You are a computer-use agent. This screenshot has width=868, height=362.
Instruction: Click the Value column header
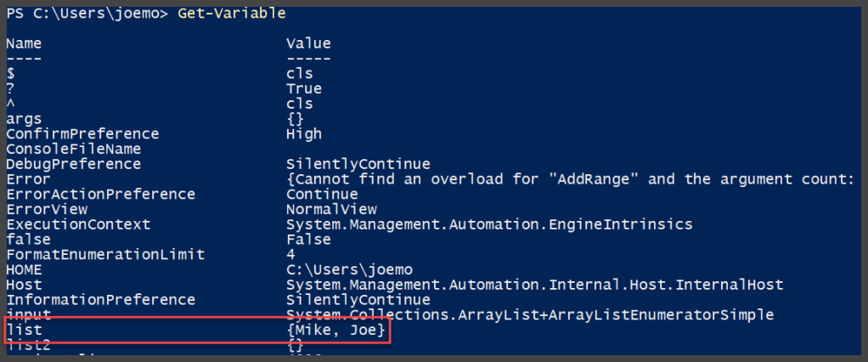308,43
